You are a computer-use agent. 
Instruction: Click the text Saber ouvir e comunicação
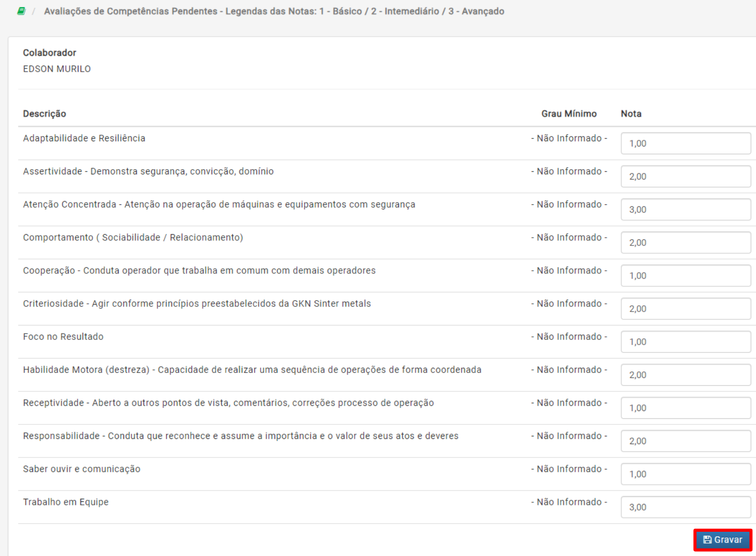coord(82,469)
